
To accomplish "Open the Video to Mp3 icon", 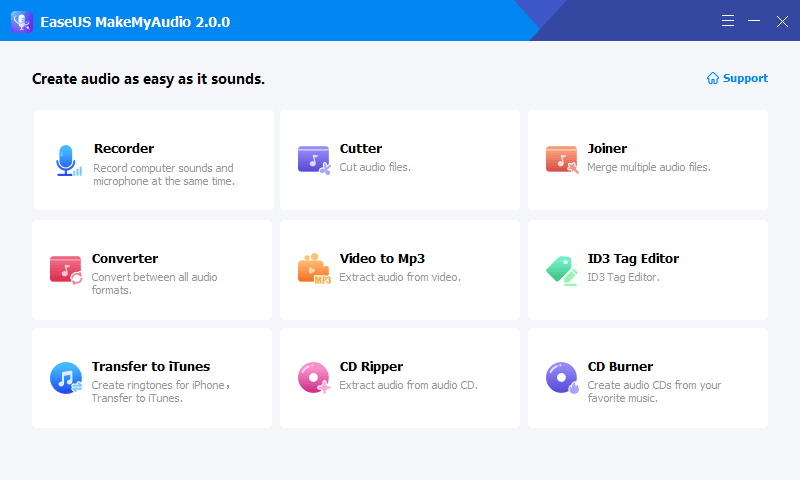I will pyautogui.click(x=313, y=269).
